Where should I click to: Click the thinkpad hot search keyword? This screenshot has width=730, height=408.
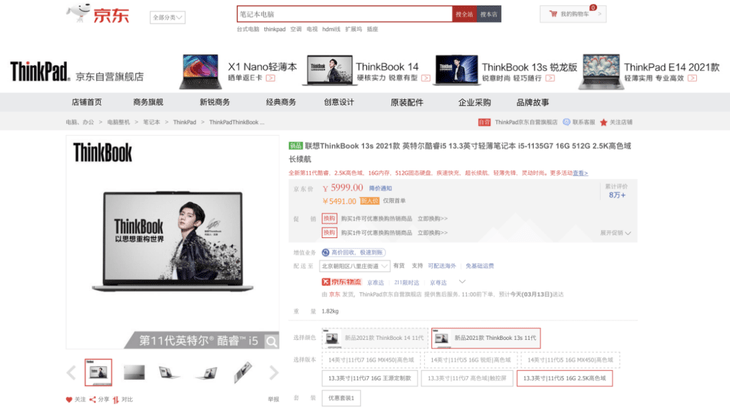pyautogui.click(x=275, y=29)
